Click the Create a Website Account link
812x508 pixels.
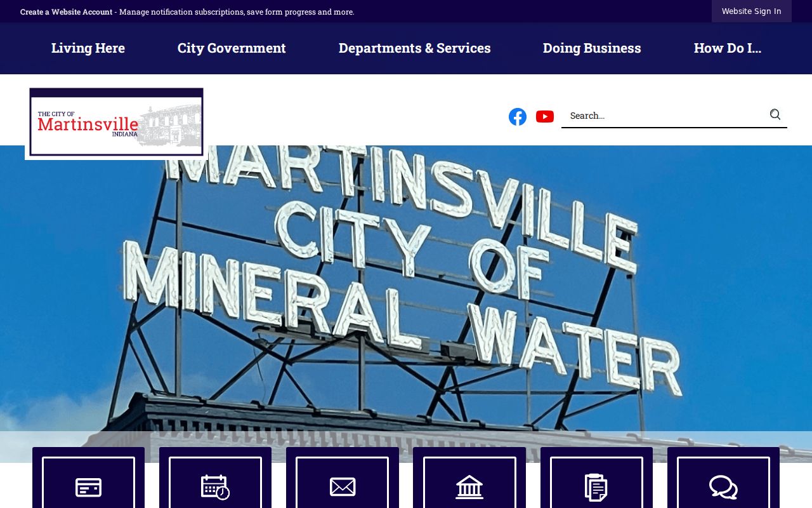pyautogui.click(x=66, y=11)
